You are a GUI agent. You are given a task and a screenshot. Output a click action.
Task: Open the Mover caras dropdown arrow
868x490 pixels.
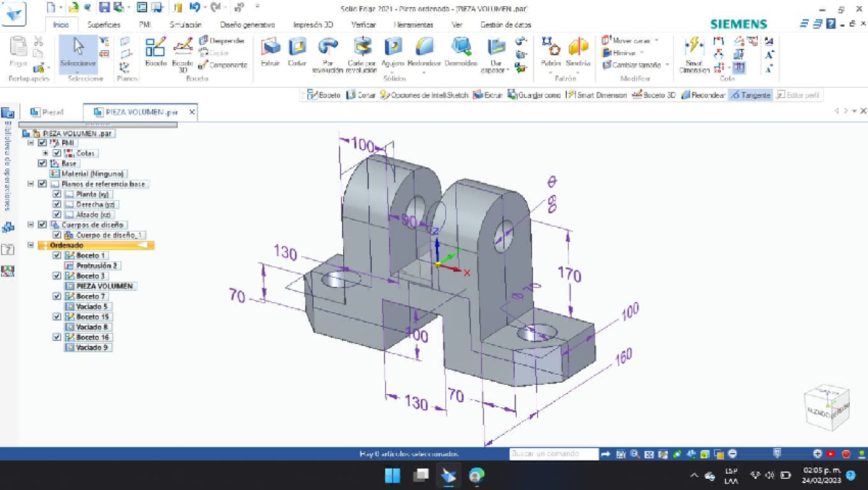[x=657, y=40]
